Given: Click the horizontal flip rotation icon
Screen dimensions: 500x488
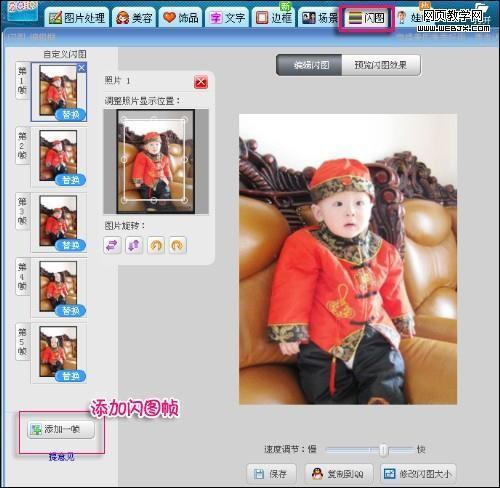Looking at the screenshot, I should pos(112,245).
